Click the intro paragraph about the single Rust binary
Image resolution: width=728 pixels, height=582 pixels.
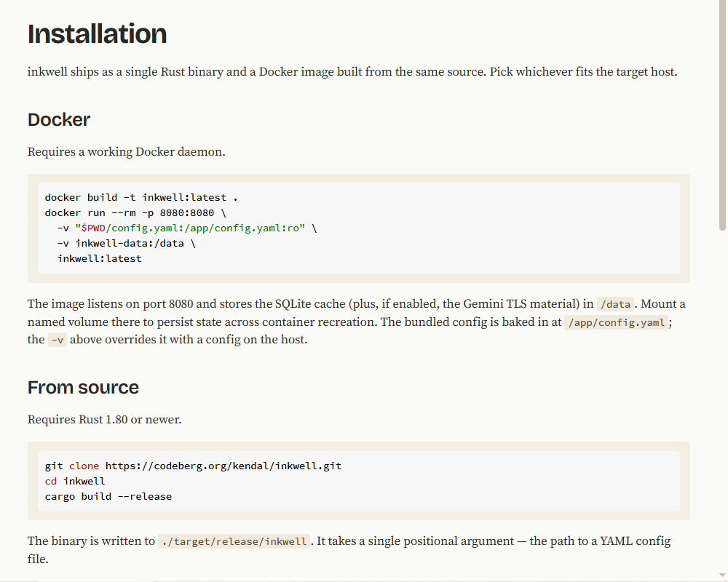pyautogui.click(x=352, y=72)
